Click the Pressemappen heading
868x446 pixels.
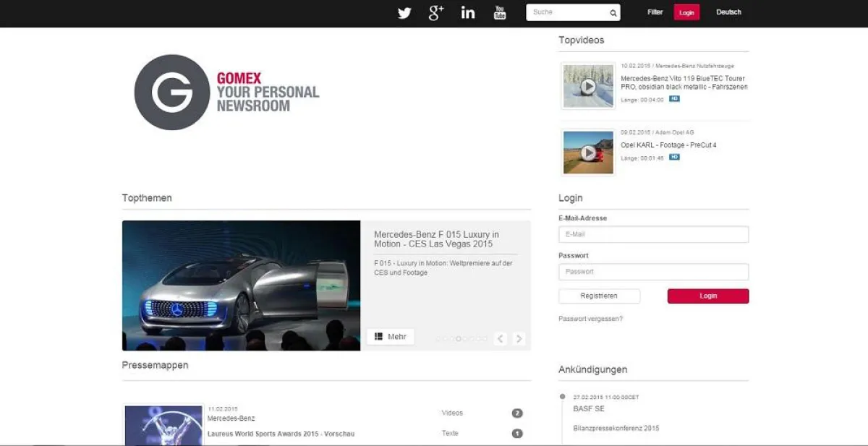click(x=155, y=365)
